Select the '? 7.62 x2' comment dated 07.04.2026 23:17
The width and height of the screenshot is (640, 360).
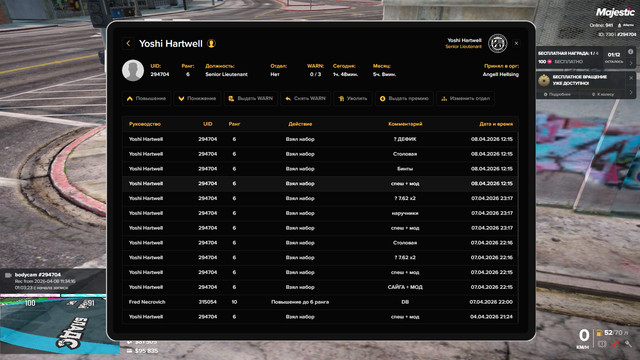[x=405, y=198]
